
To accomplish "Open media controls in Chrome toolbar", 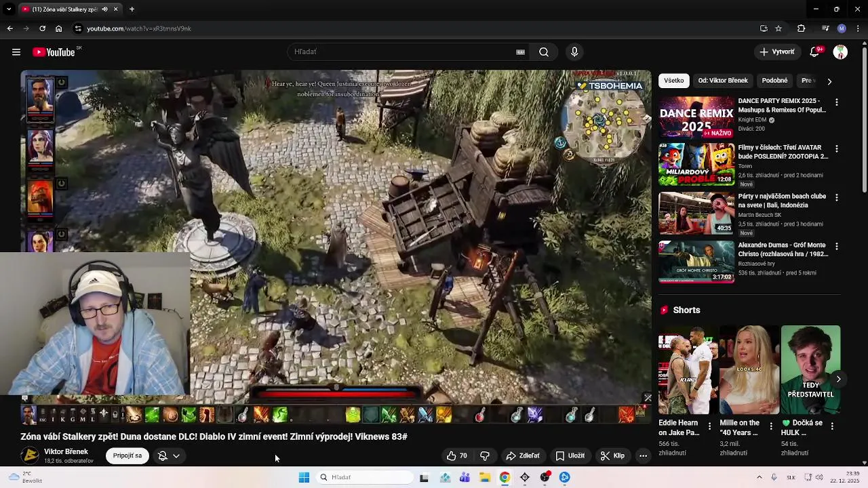I will pyautogui.click(x=825, y=28).
